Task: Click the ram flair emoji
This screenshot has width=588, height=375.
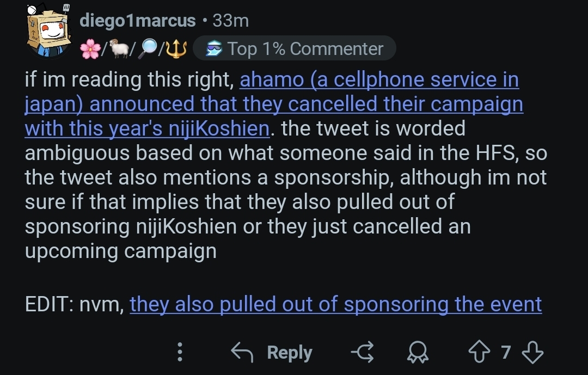Action: pyautogui.click(x=119, y=50)
